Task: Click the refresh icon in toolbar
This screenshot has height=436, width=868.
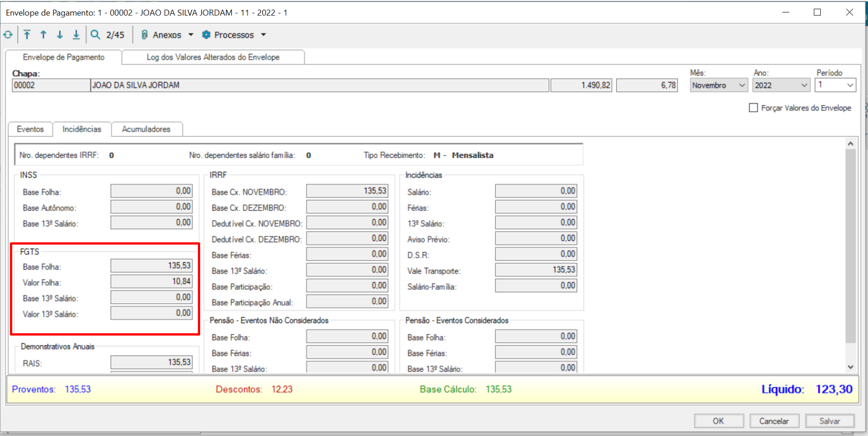Action: (x=8, y=35)
